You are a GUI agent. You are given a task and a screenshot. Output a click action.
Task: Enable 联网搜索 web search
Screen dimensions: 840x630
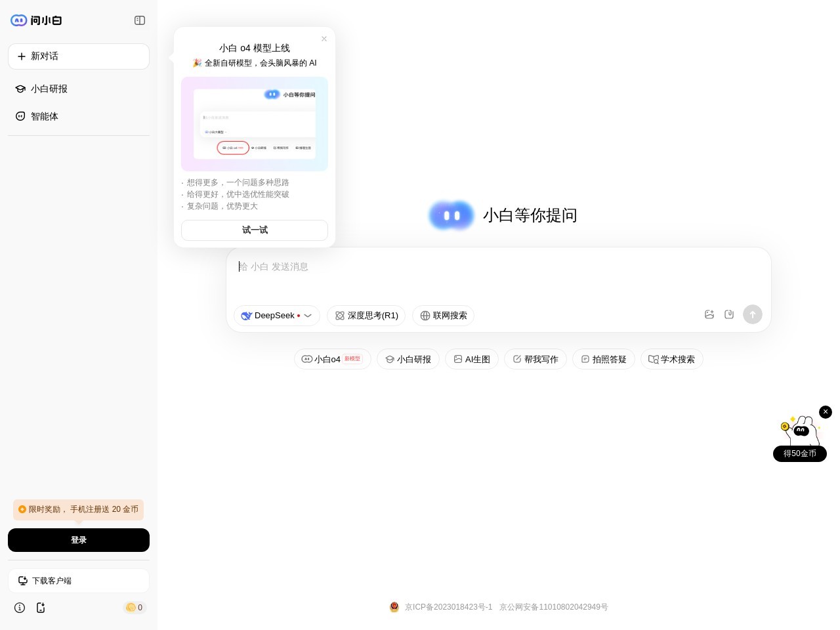(x=443, y=316)
